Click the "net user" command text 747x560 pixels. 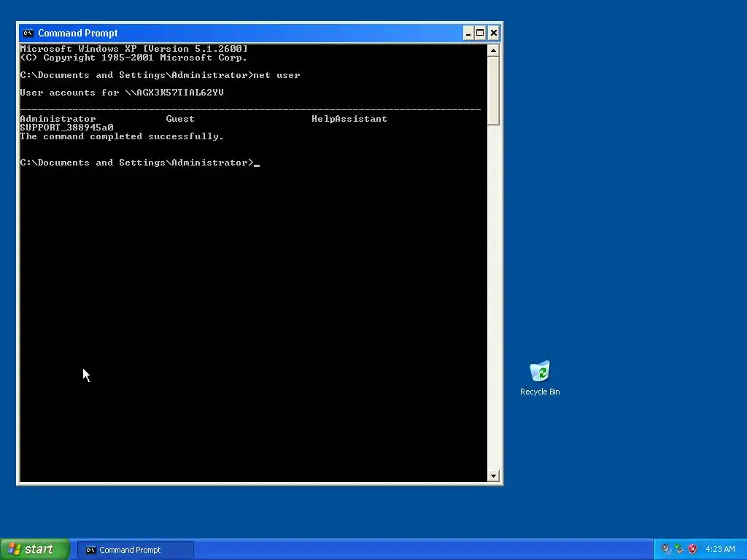[x=276, y=75]
